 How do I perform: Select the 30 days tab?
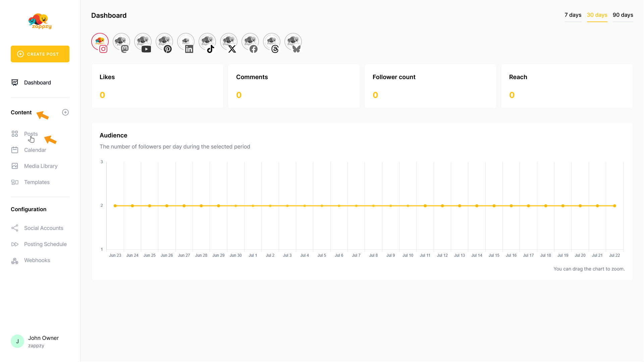597,15
